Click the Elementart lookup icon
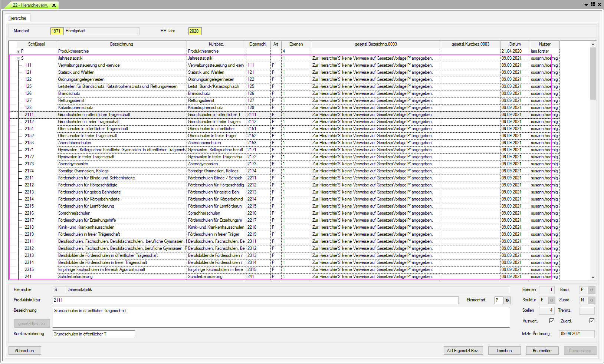The height and width of the screenshot is (364, 604). pos(507,300)
